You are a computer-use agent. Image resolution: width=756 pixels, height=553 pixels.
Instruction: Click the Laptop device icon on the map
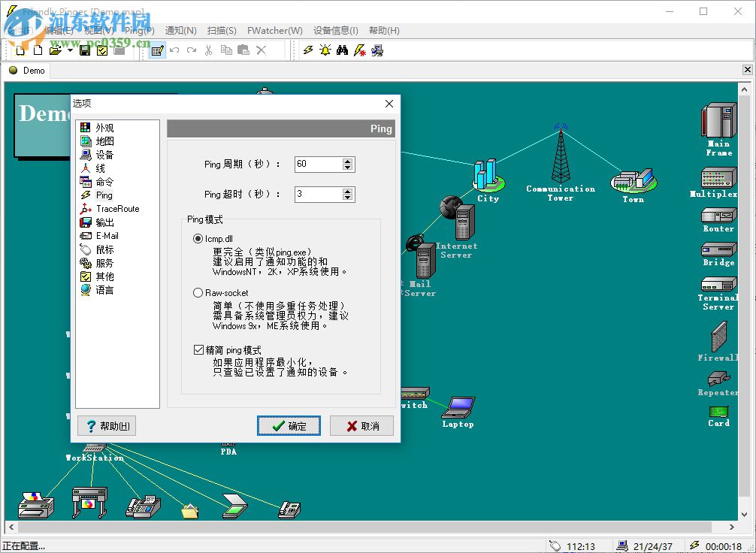pos(458,407)
